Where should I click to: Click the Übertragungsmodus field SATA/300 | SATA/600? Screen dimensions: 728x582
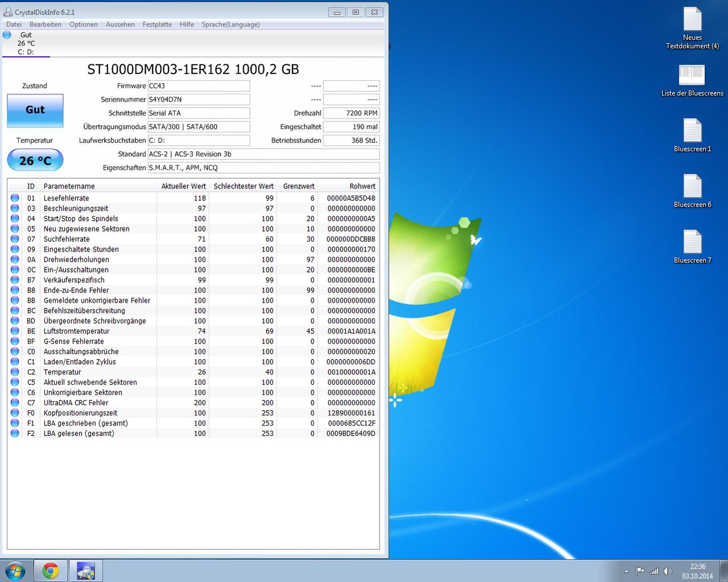pyautogui.click(x=199, y=127)
